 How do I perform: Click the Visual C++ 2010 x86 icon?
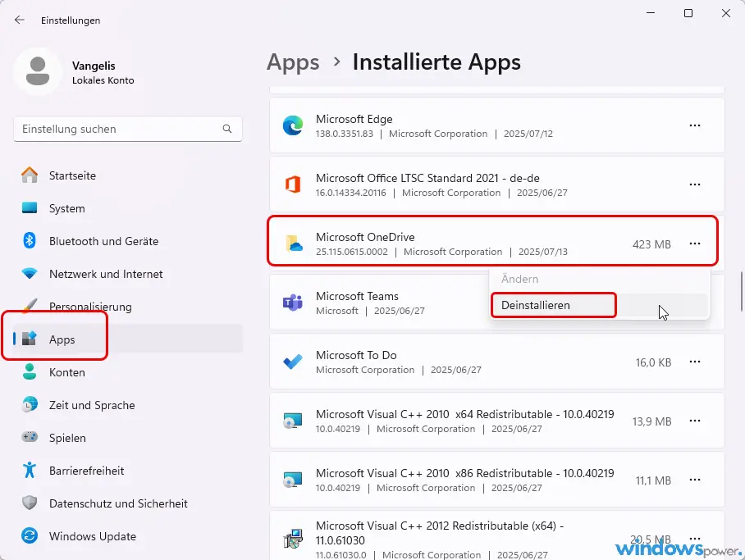[293, 480]
